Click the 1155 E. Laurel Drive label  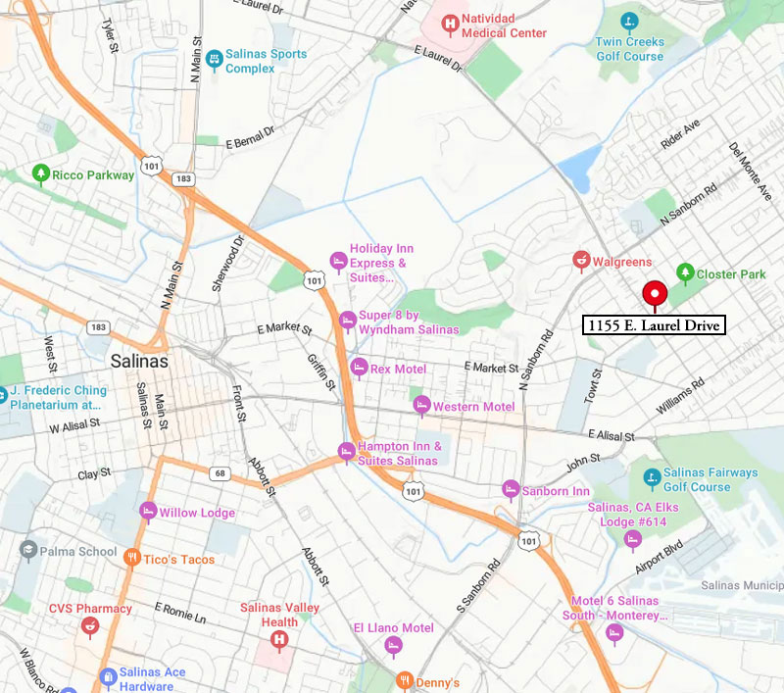coord(654,325)
